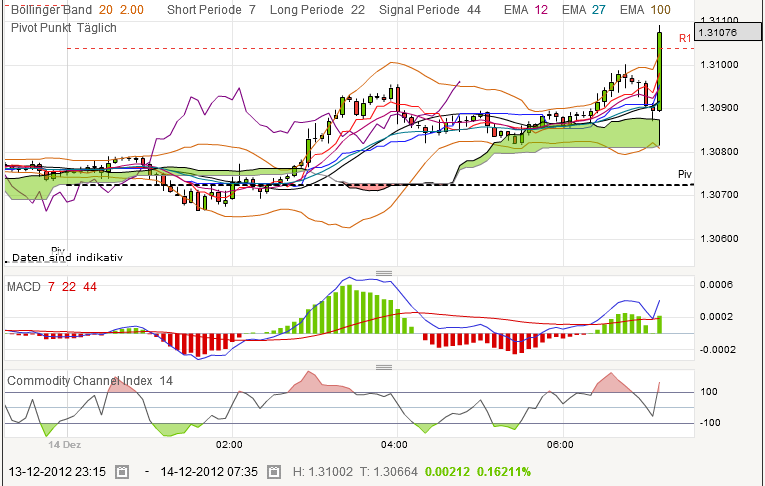Click the 02:00 time axis label

pos(229,445)
